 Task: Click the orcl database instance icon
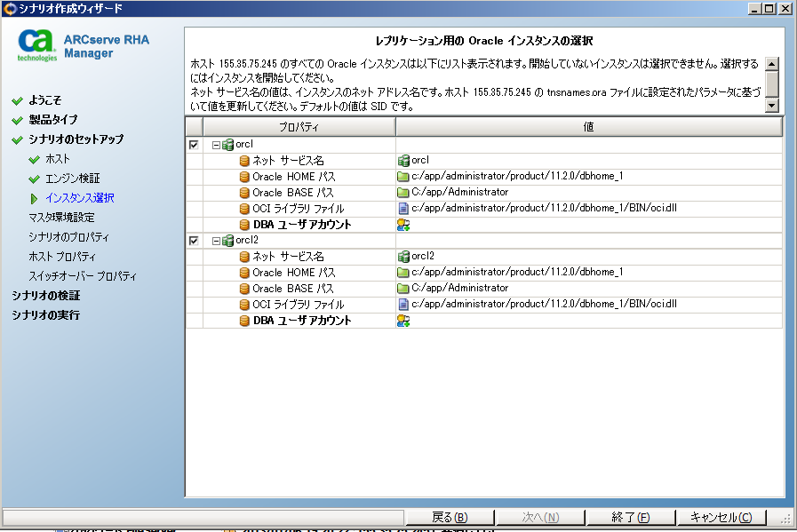(x=228, y=145)
